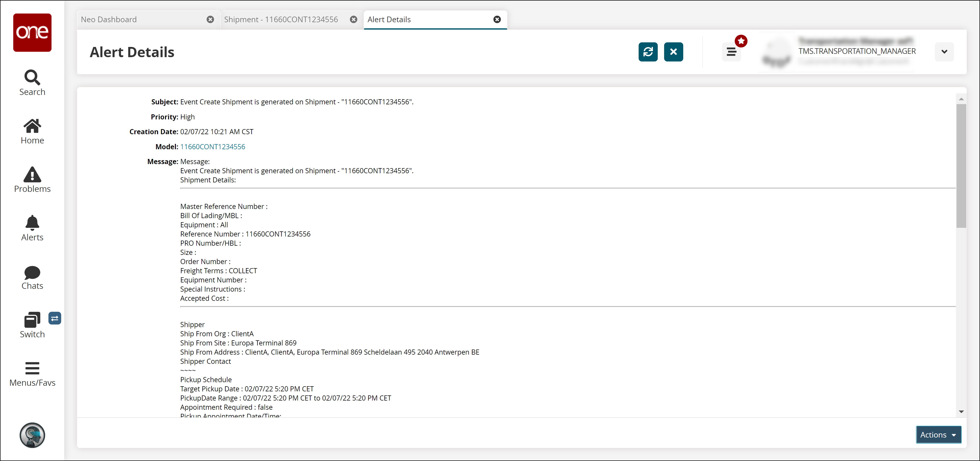Click the scroll down arrow

(x=961, y=412)
